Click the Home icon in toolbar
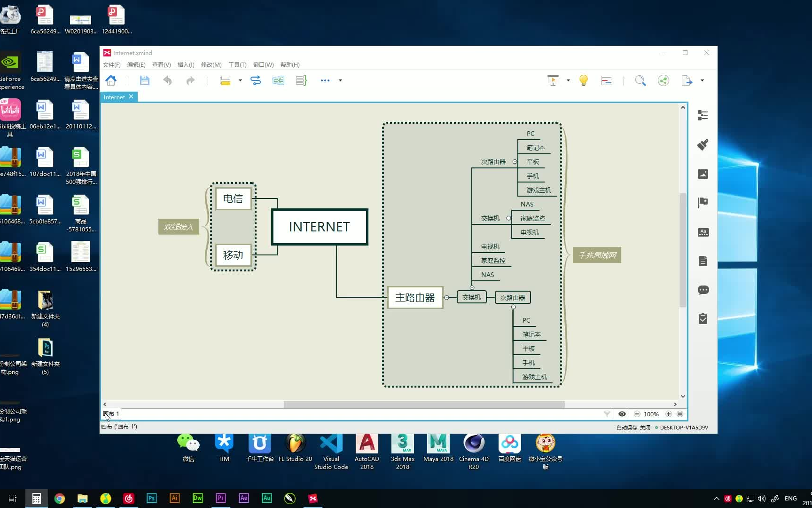812x508 pixels. [x=111, y=80]
